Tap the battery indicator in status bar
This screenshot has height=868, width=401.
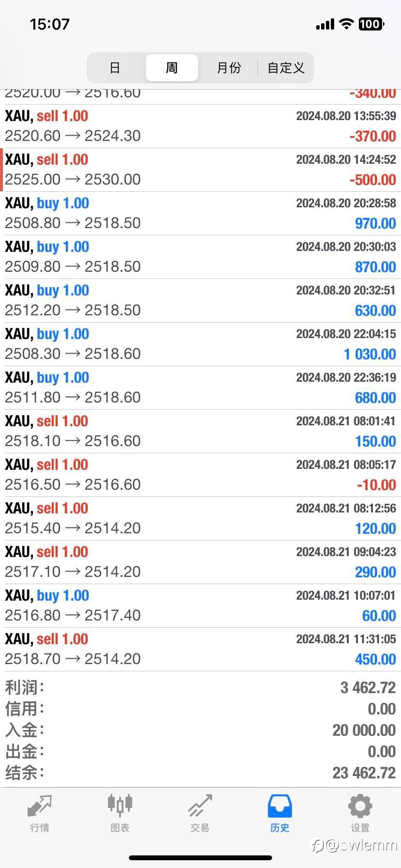370,24
